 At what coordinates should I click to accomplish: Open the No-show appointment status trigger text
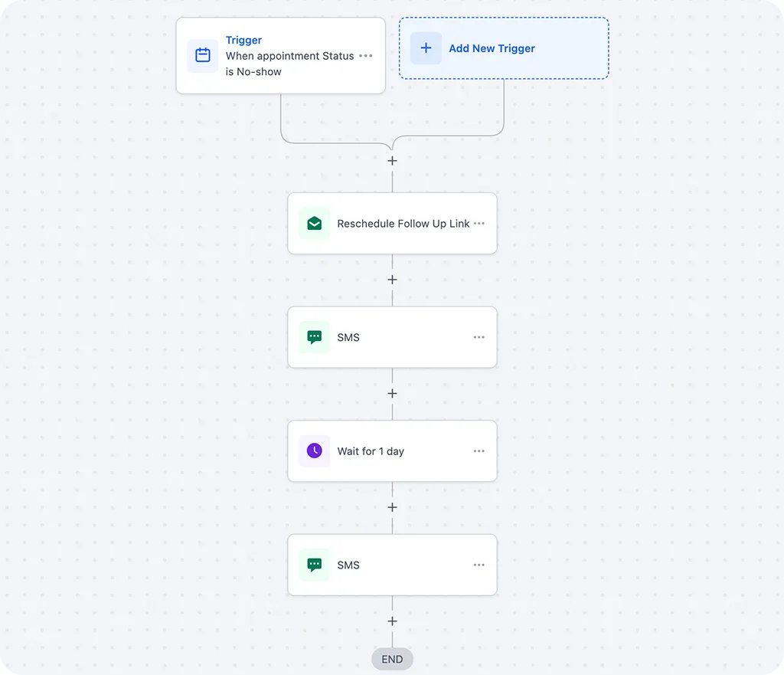pyautogui.click(x=289, y=64)
